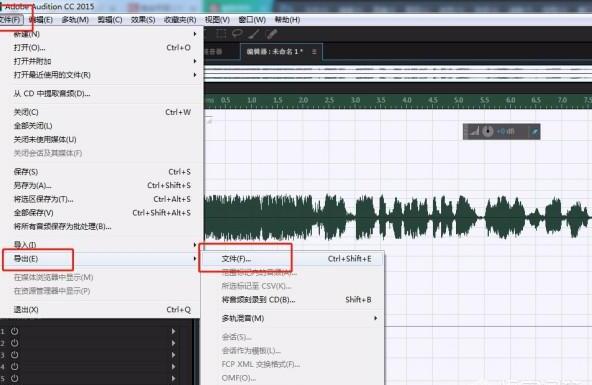Open the 帮助(H) menu
The width and height of the screenshot is (592, 385).
pos(287,20)
